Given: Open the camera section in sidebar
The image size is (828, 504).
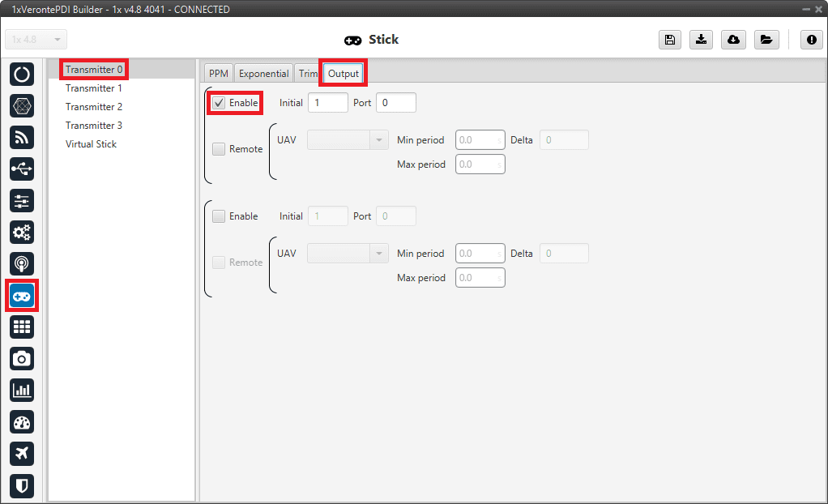Looking at the screenshot, I should (22, 358).
